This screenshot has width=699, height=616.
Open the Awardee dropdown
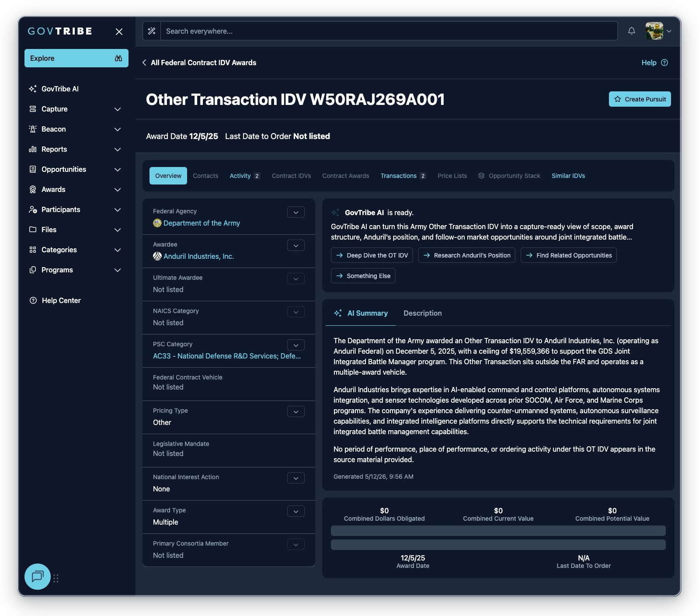point(296,245)
